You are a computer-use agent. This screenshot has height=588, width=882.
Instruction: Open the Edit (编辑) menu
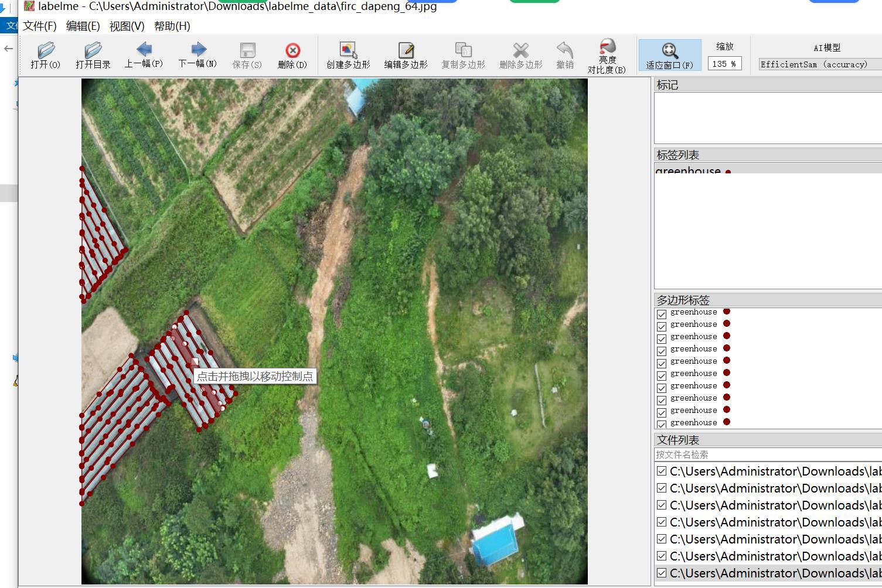coord(83,26)
